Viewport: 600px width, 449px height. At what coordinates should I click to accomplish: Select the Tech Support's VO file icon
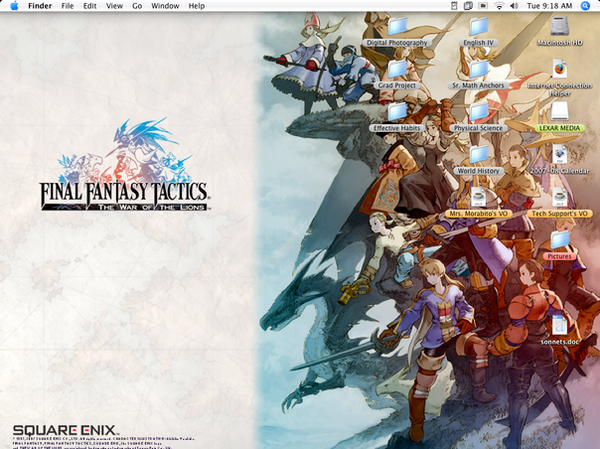[560, 198]
